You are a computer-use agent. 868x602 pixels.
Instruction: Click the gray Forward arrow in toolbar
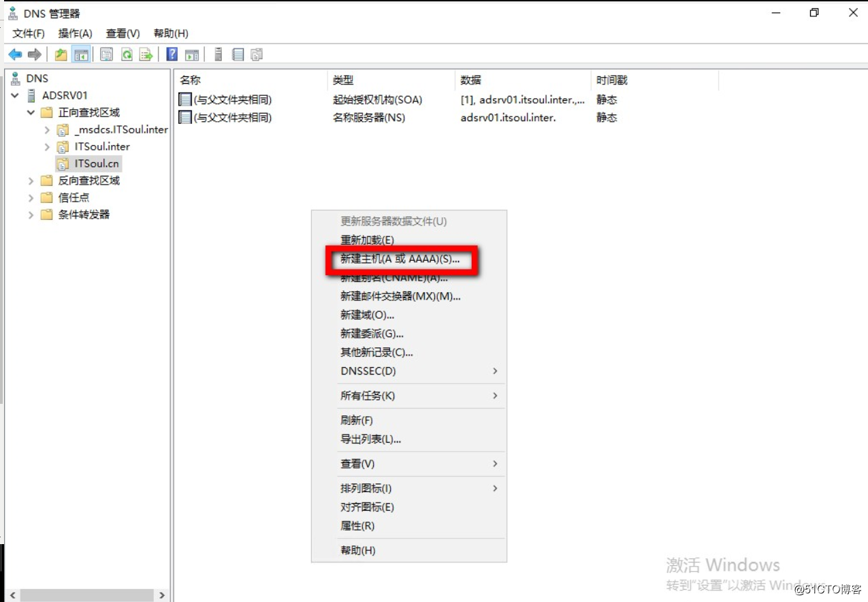coord(34,54)
